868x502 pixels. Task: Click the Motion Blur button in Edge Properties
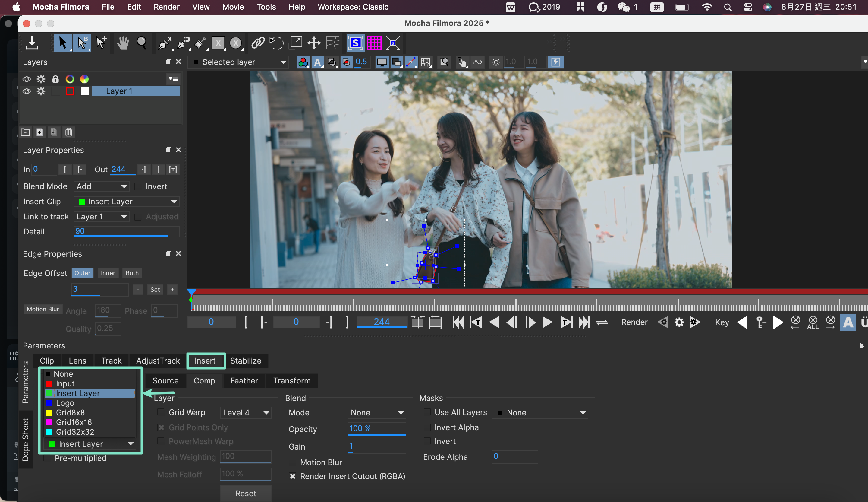point(43,309)
